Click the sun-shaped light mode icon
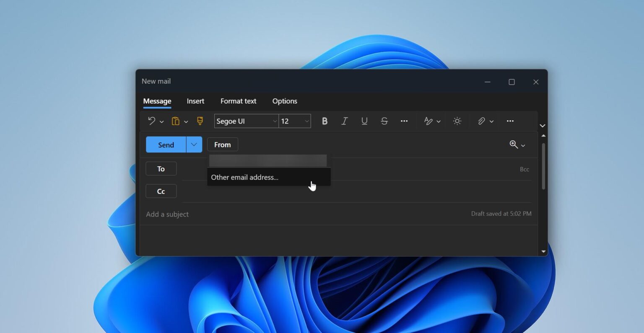The image size is (644, 333). coord(457,121)
